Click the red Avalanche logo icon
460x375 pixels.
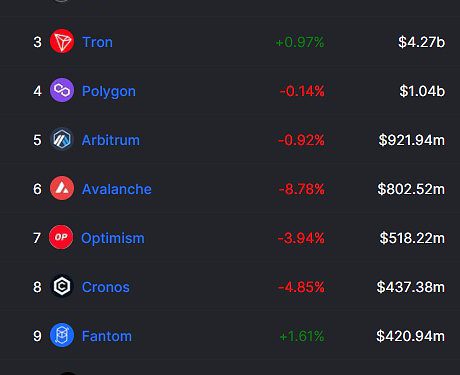click(x=62, y=188)
